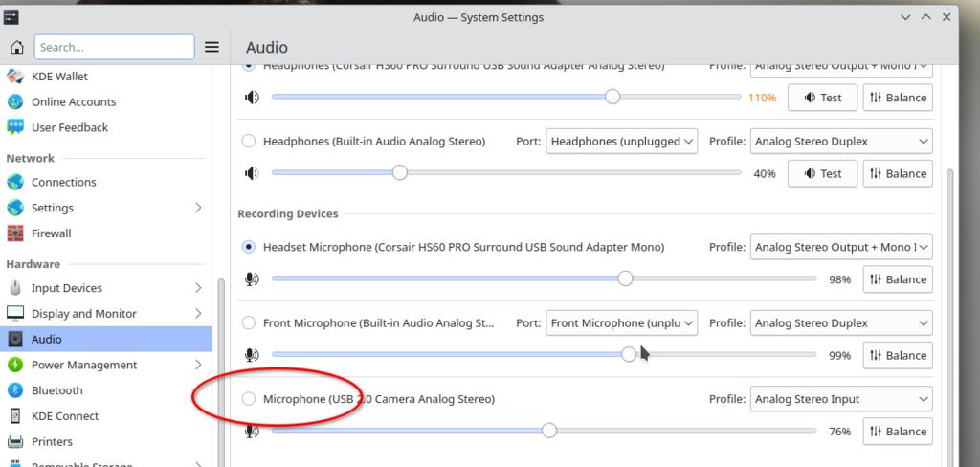Click the User Feedback icon
The width and height of the screenshot is (980, 467).
pyautogui.click(x=15, y=127)
